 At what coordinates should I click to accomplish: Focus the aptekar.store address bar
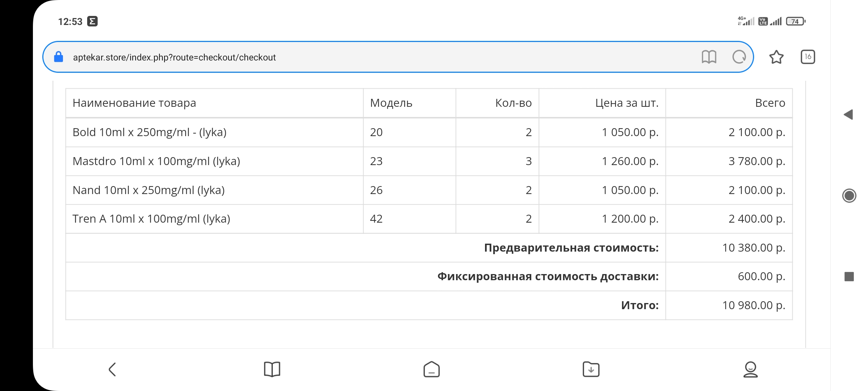[362, 57]
